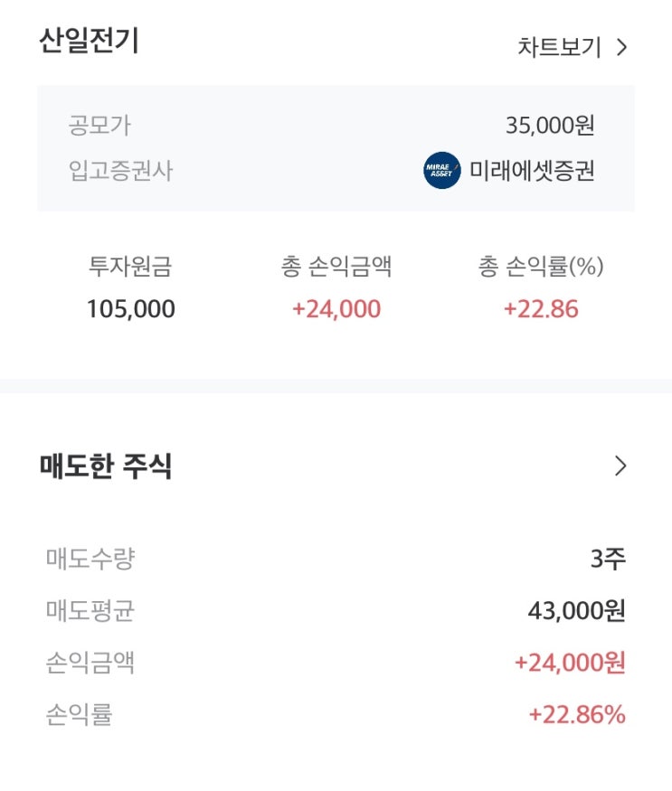Open 차트보기 chart view link
This screenshot has height=791, width=672.
(559, 47)
